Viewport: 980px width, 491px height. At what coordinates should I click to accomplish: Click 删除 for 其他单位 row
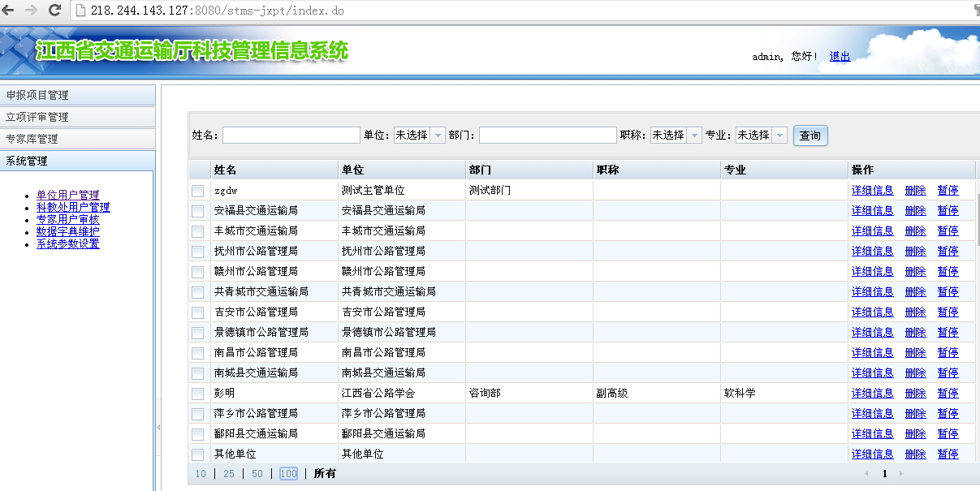coord(916,454)
